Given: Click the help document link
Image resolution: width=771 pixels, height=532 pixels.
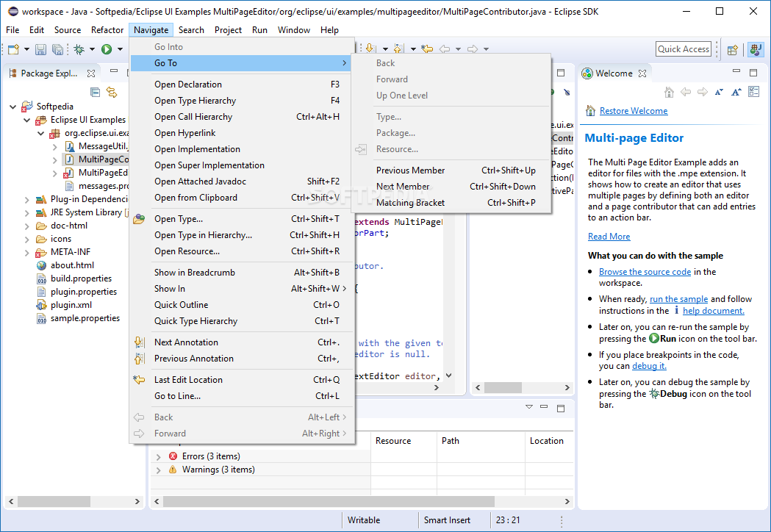Looking at the screenshot, I should point(714,311).
